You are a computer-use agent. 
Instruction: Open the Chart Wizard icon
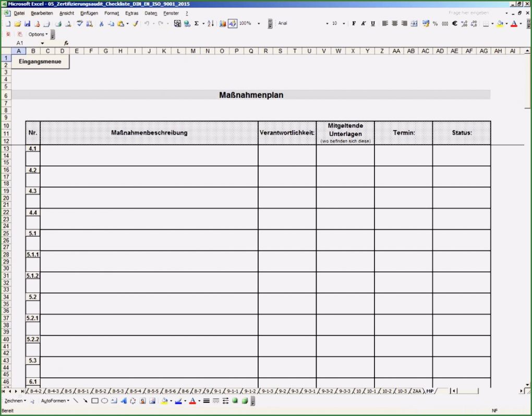tap(222, 23)
